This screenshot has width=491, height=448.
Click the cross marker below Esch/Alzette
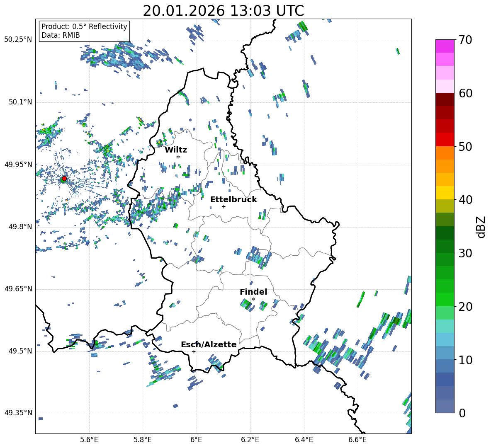[194, 351]
